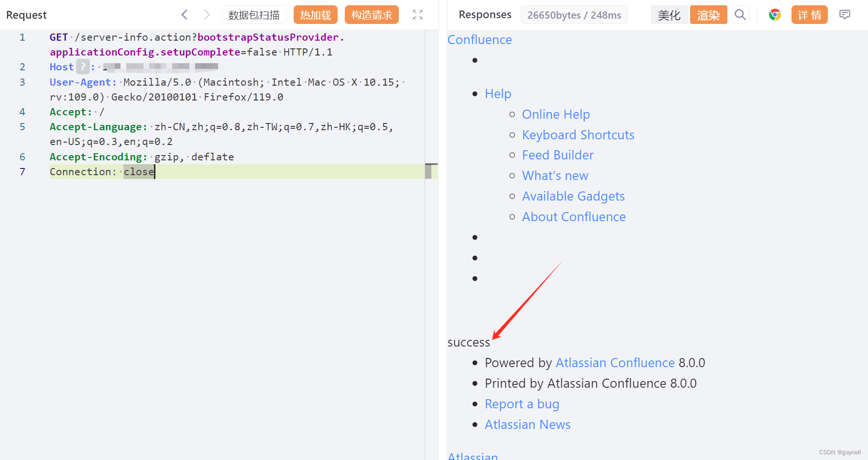868x460 pixels.
Task: Expand the Request pane to fullscreen
Action: tap(418, 15)
